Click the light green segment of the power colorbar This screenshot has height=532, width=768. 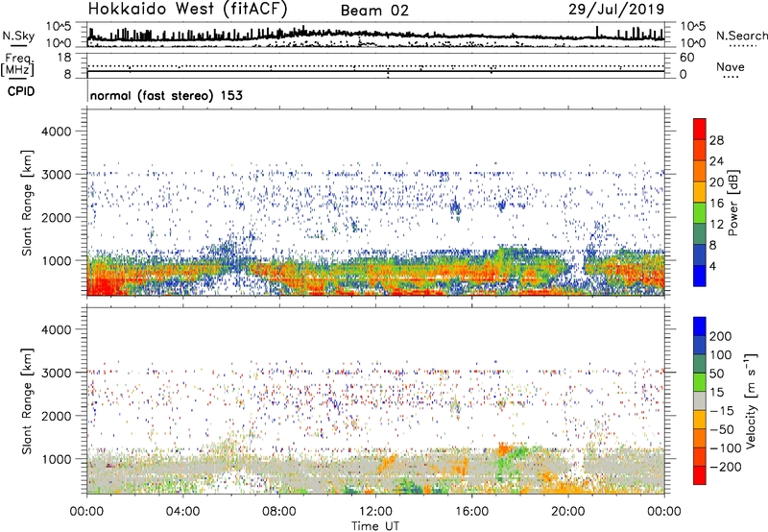click(x=700, y=212)
